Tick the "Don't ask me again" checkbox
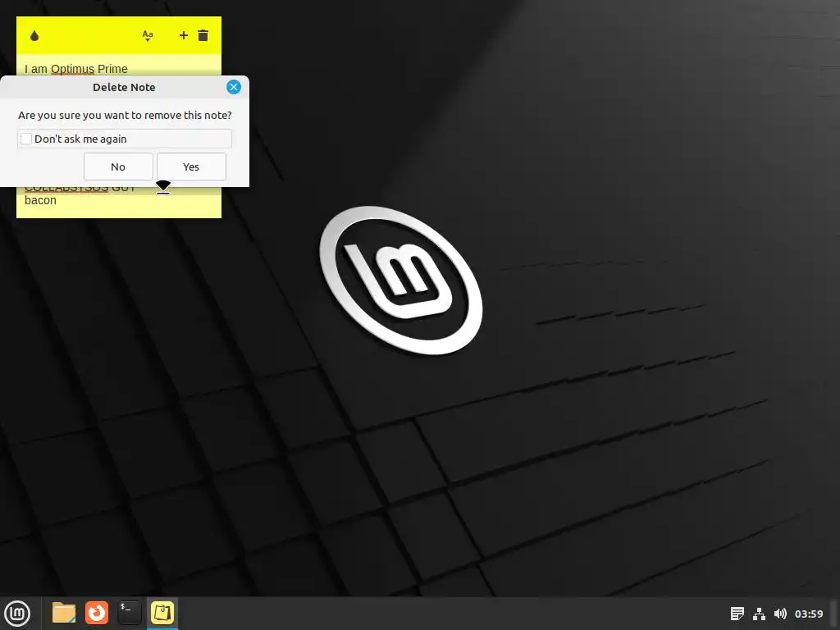The width and height of the screenshot is (840, 630). 26,139
